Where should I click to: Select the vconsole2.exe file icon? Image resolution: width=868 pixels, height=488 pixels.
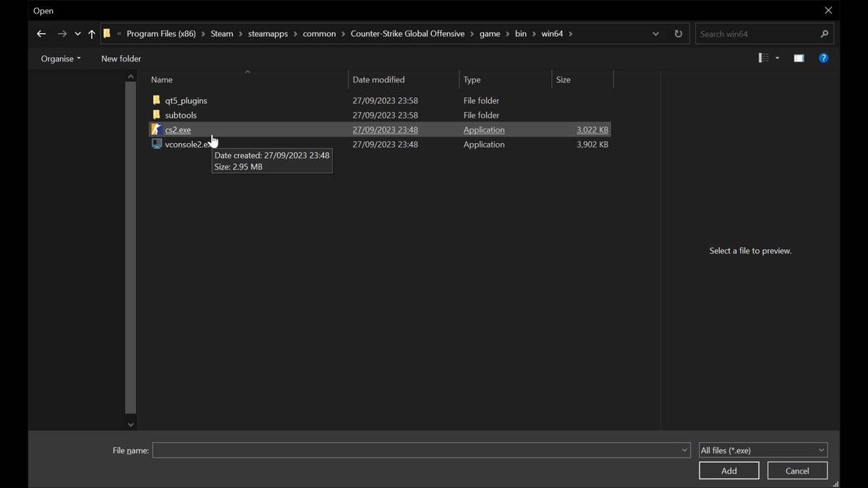156,145
